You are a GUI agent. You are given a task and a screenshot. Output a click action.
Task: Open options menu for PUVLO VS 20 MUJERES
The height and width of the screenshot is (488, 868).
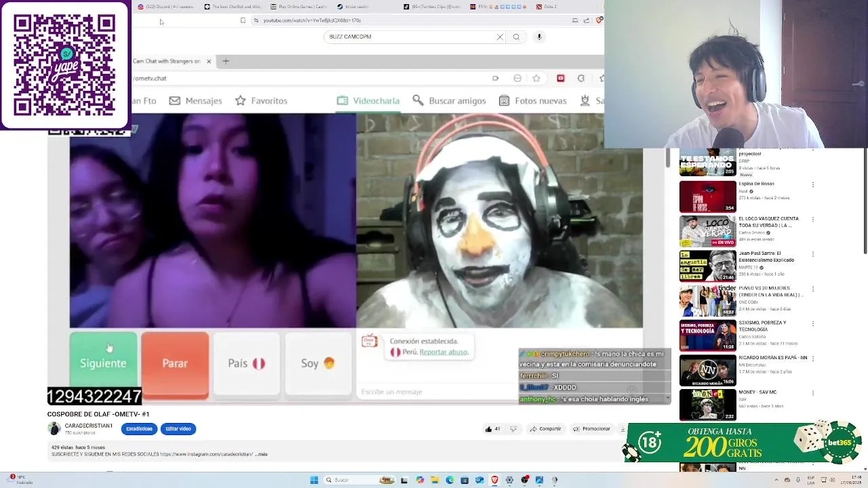812,289
